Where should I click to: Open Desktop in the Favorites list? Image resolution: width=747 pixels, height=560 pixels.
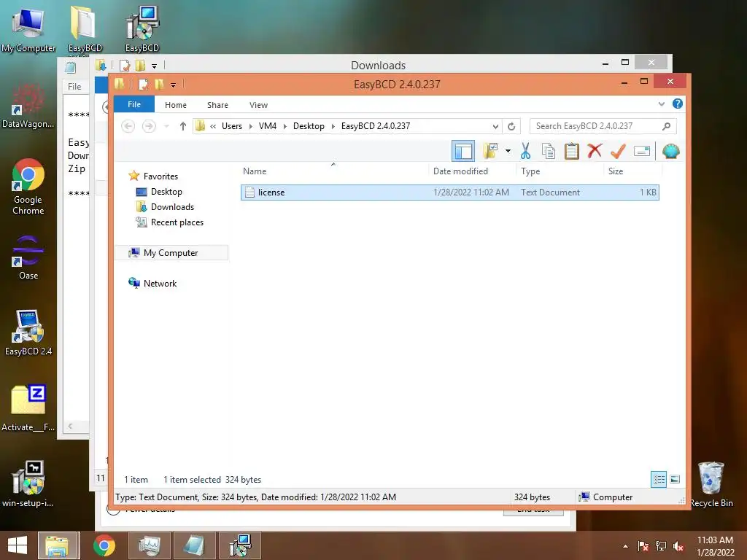(x=166, y=192)
